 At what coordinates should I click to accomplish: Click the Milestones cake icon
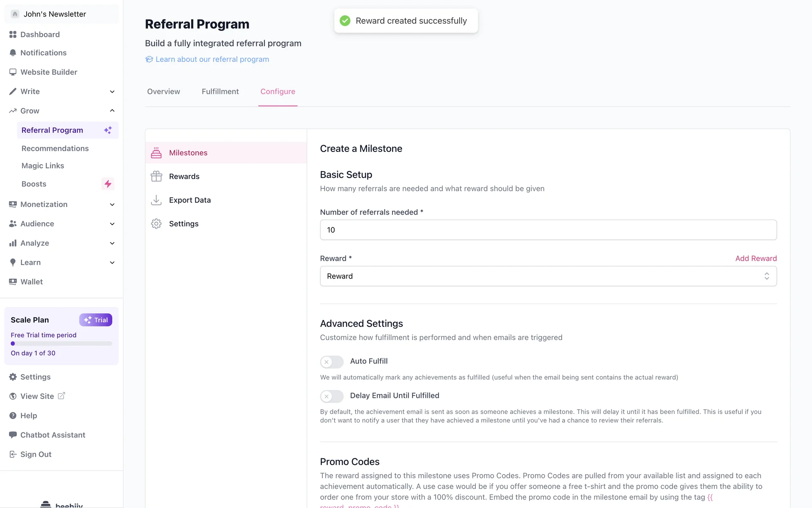click(x=156, y=153)
